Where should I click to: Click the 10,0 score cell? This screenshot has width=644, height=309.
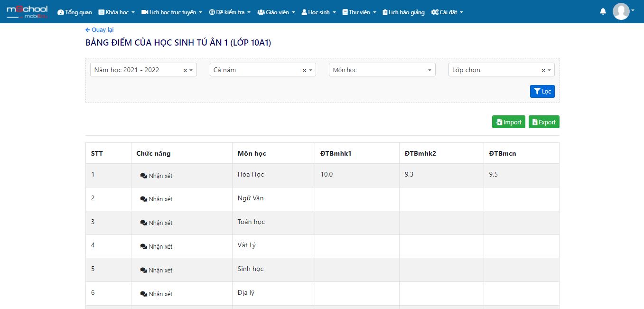pos(357,175)
